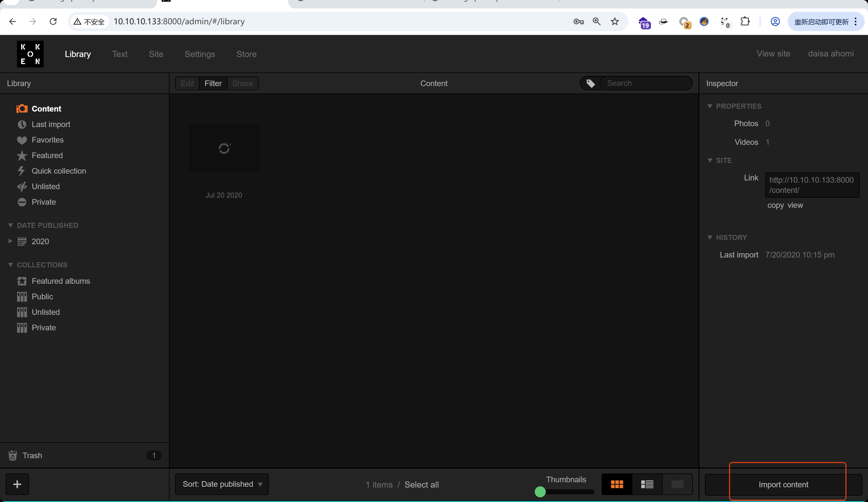Click View site link
This screenshot has height=502, width=868.
[773, 54]
